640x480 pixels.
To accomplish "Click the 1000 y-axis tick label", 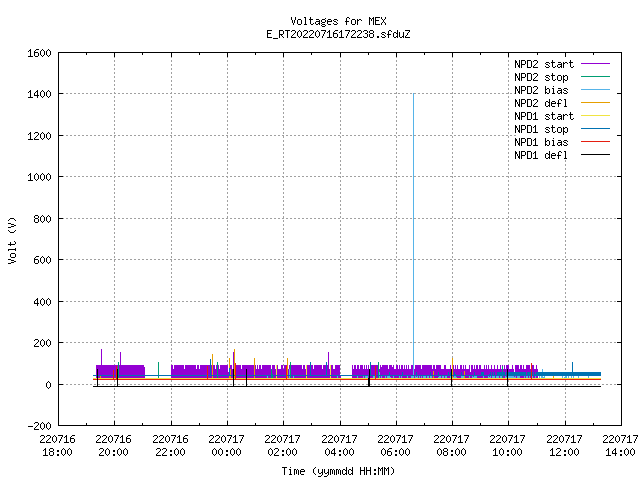I will point(40,177).
